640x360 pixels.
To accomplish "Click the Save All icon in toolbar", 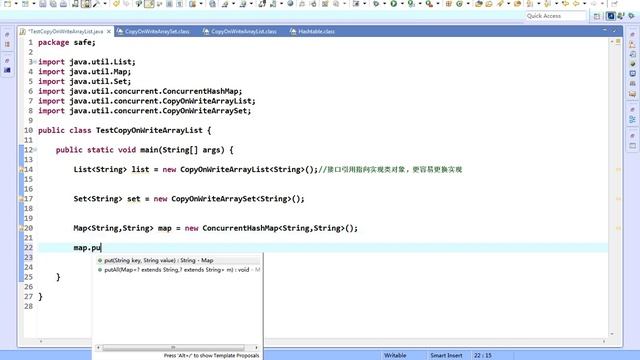I will 53,4.
